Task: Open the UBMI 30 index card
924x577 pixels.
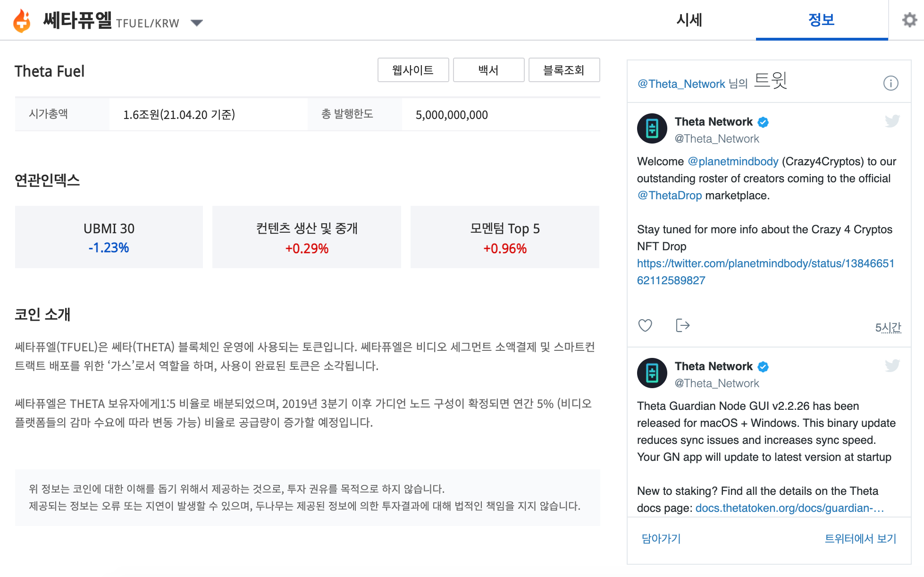Action: pos(109,237)
